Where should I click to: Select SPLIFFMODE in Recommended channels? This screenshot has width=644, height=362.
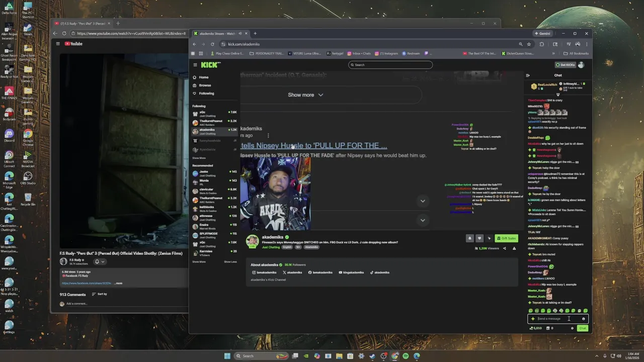pos(214,235)
